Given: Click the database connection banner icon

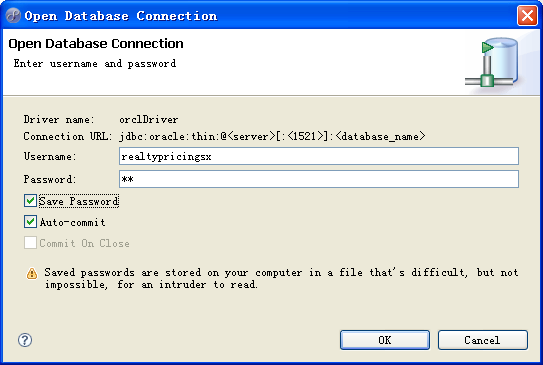Looking at the screenshot, I should [492, 63].
